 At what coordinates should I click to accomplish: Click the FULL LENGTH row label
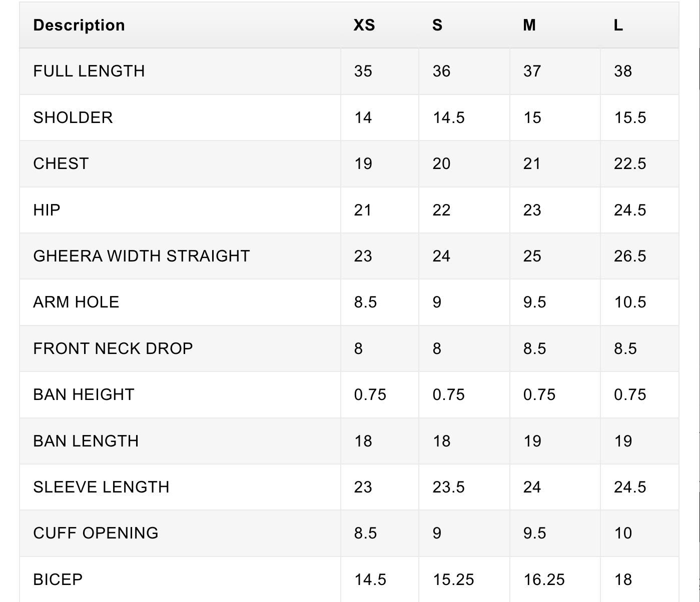pyautogui.click(x=89, y=71)
